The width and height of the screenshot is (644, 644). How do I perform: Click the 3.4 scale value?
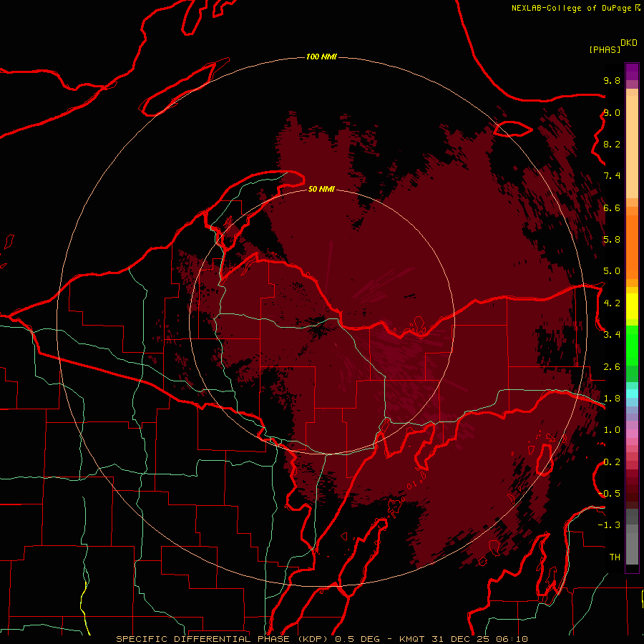click(x=612, y=335)
